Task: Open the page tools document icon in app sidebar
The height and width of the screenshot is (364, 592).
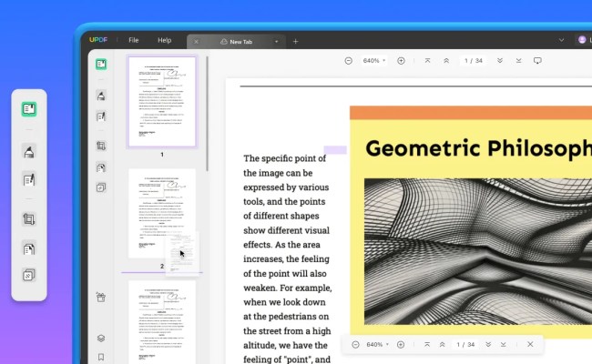Action: click(x=101, y=167)
